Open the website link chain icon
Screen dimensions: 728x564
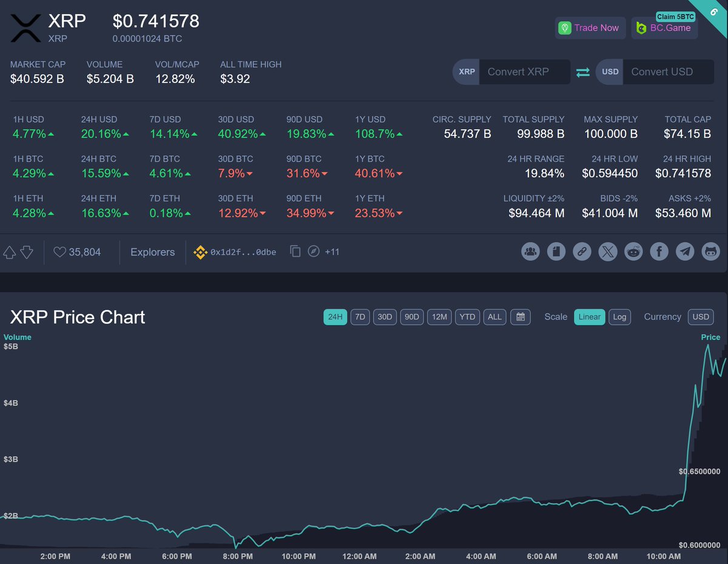582,252
